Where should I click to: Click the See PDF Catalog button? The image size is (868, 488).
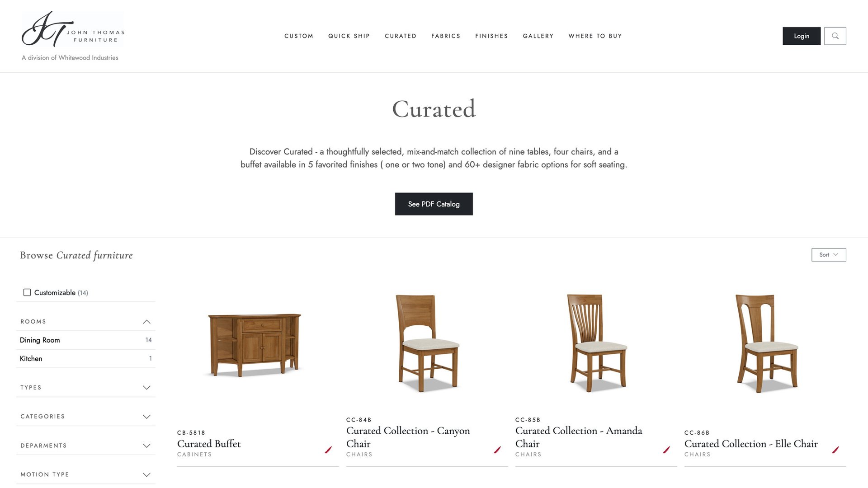(434, 203)
